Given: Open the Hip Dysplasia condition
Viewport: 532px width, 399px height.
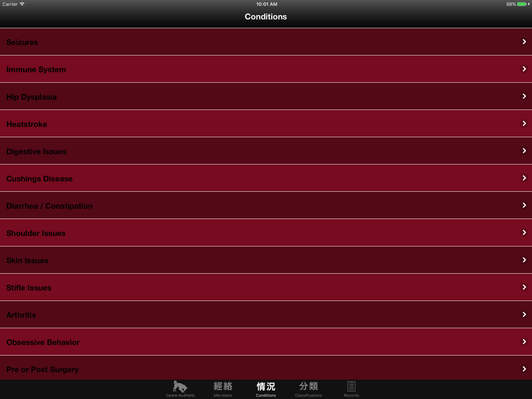Looking at the screenshot, I should pos(266,96).
